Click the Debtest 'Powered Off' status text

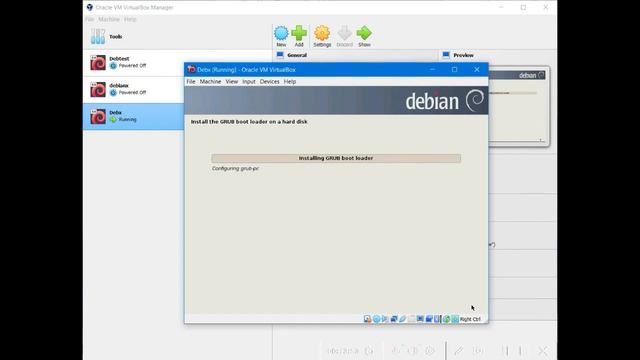132,65
